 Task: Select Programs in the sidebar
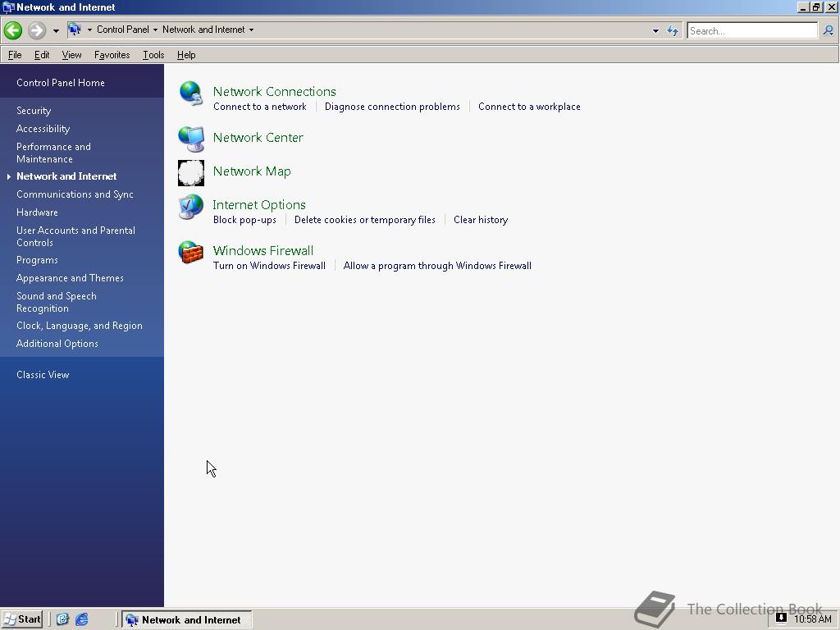coord(37,260)
